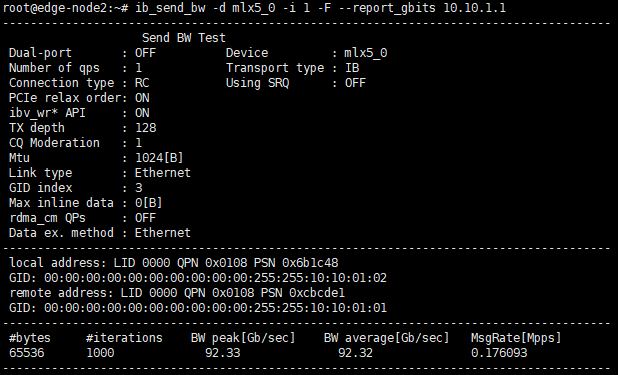This screenshot has height=375, width=618.
Task: Click the Transport type IB value
Action: point(352,68)
